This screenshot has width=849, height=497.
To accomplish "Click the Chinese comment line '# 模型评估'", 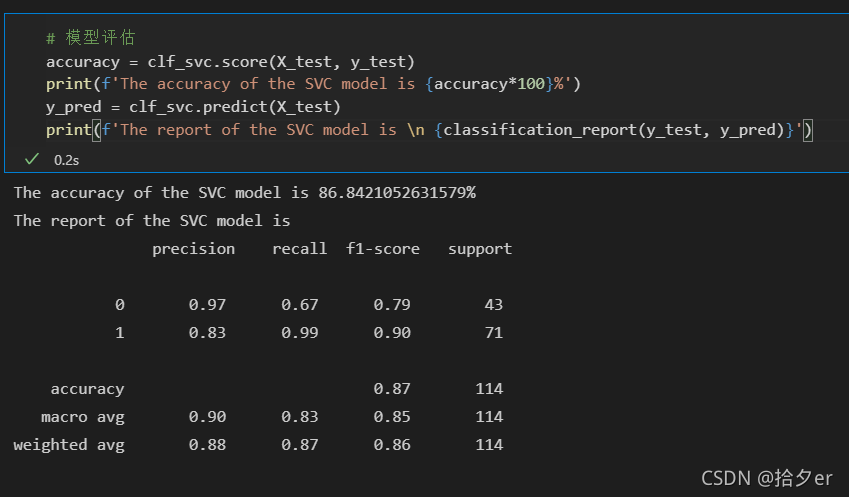I will [x=90, y=37].
